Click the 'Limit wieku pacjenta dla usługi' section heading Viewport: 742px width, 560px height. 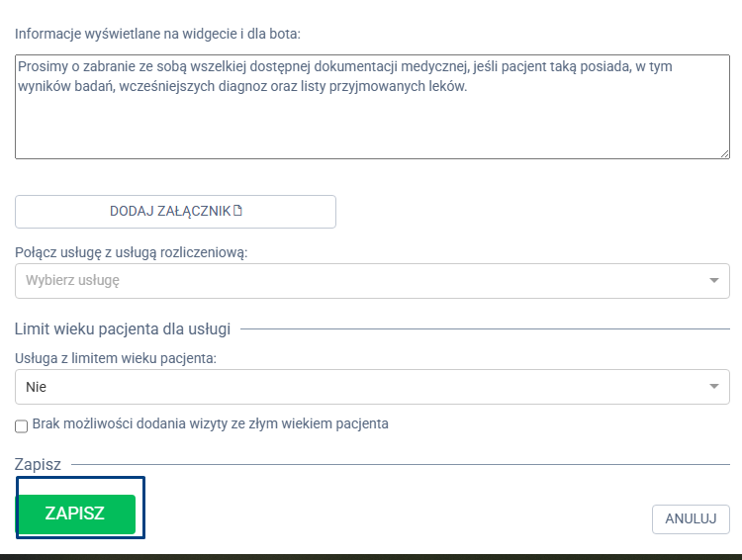pyautogui.click(x=123, y=328)
